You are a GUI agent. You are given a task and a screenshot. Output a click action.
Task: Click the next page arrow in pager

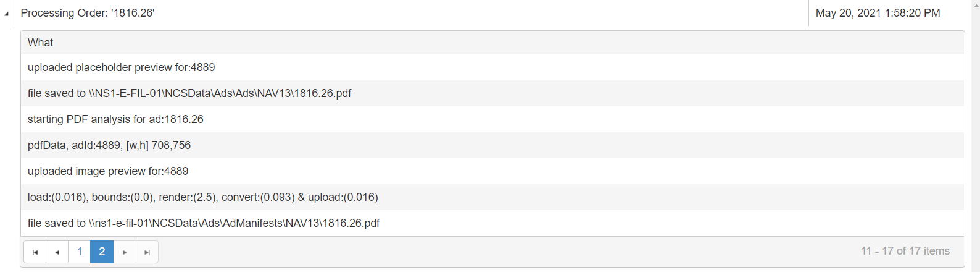[125, 252]
